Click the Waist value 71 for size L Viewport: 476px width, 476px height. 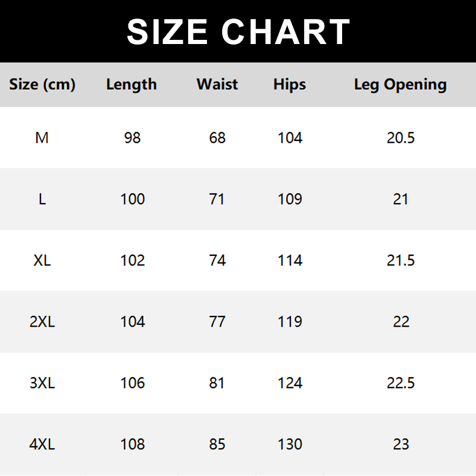[x=217, y=199]
